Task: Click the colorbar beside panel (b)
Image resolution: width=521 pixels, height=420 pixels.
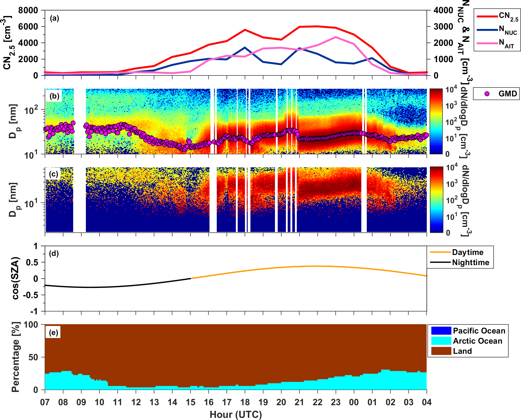Action: point(436,121)
